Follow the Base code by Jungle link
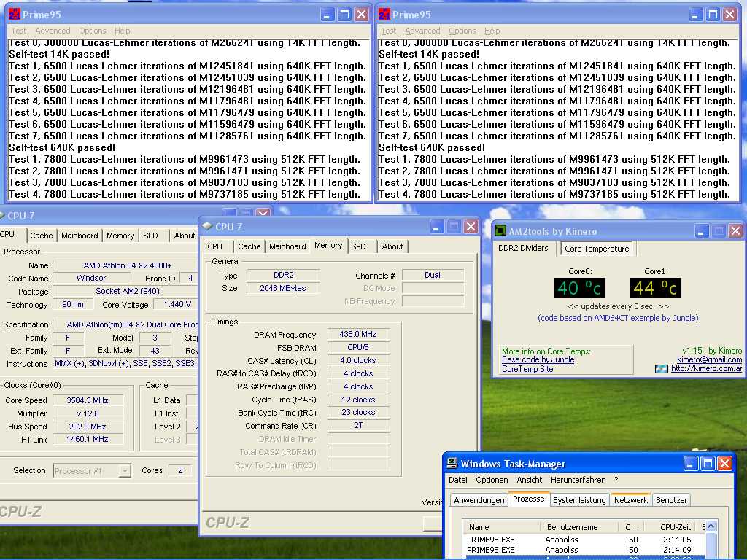 [538, 359]
